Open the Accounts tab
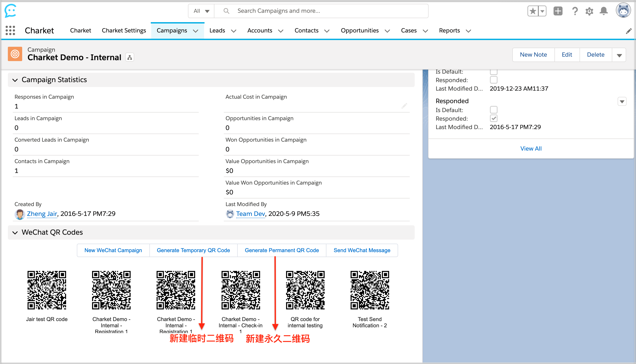Image resolution: width=636 pixels, height=364 pixels. coord(260,30)
